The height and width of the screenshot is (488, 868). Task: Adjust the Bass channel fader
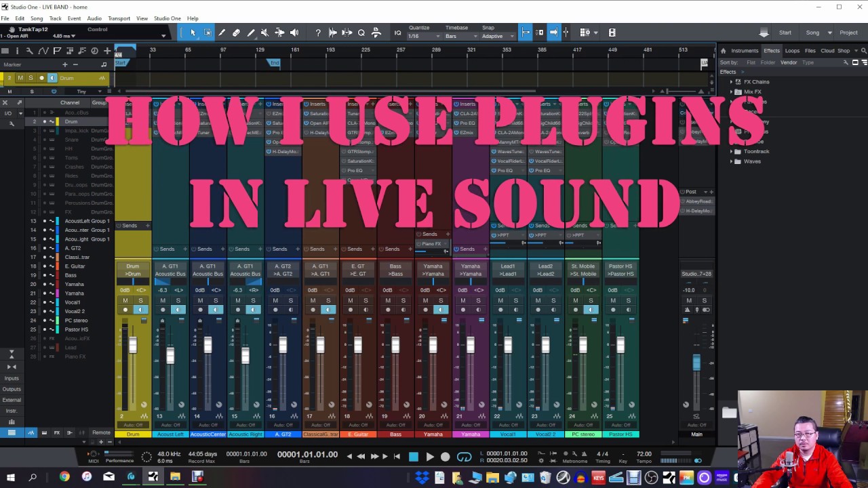[395, 345]
